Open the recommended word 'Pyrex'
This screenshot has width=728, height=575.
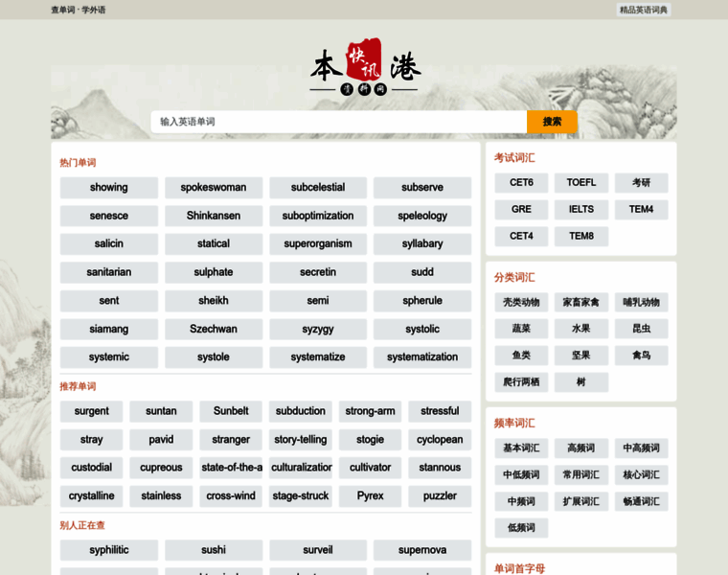pyautogui.click(x=370, y=496)
